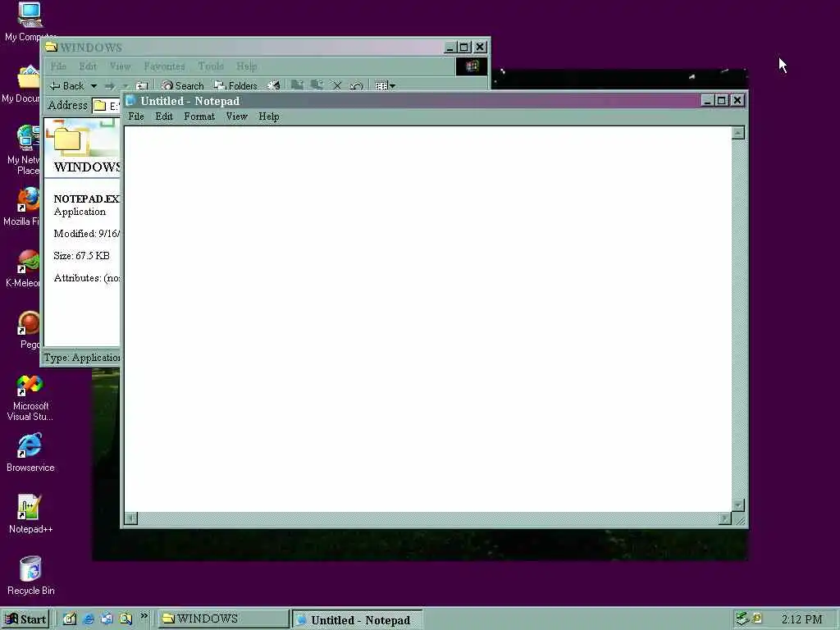840x630 pixels.
Task: Click the History icon in explorer toolbar
Action: (274, 85)
